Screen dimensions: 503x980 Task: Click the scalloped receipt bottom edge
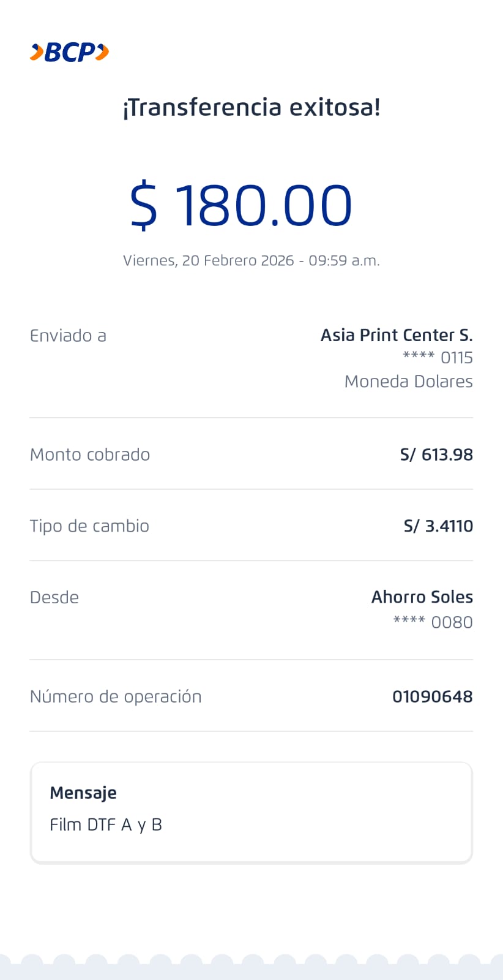(251, 967)
